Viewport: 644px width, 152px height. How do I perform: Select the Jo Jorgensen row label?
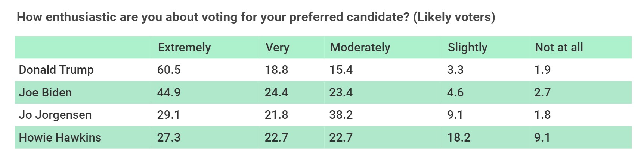[55, 115]
